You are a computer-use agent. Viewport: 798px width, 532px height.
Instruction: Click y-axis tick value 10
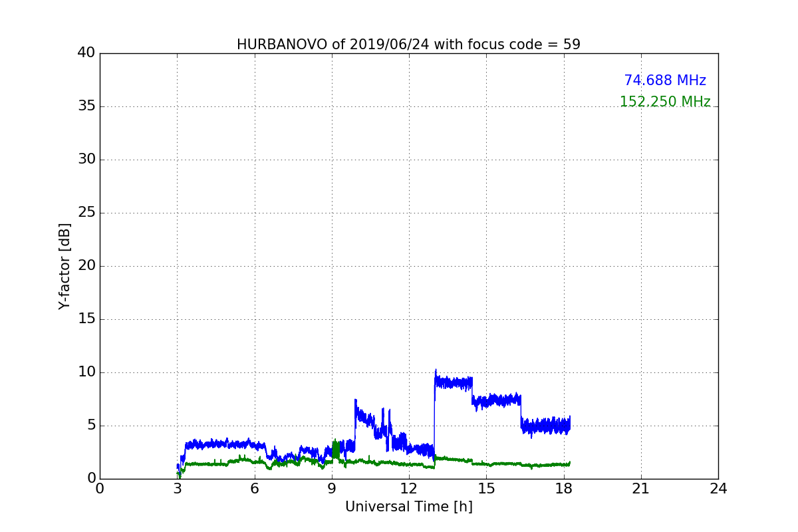pyautogui.click(x=86, y=372)
